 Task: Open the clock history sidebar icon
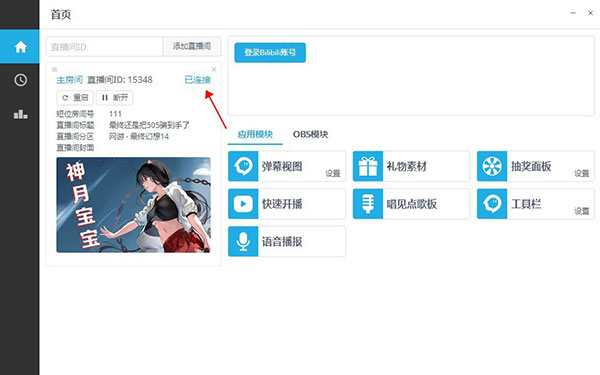pyautogui.click(x=20, y=80)
